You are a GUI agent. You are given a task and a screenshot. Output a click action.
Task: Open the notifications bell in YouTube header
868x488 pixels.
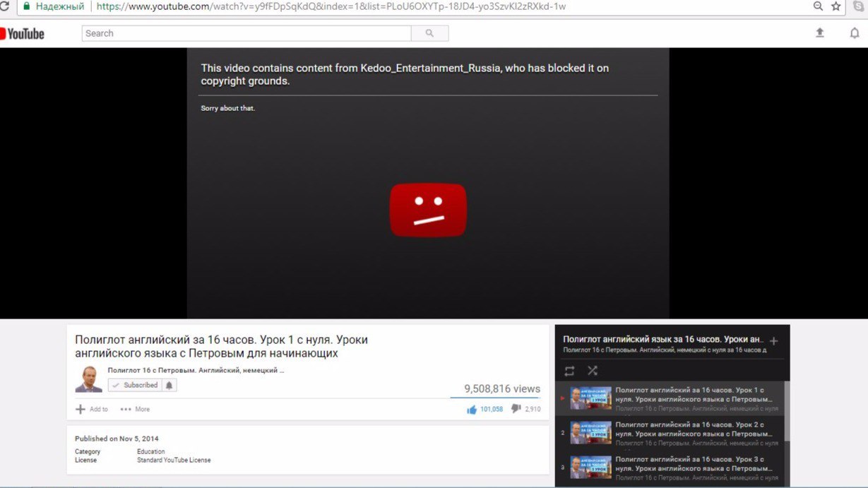[x=855, y=32]
